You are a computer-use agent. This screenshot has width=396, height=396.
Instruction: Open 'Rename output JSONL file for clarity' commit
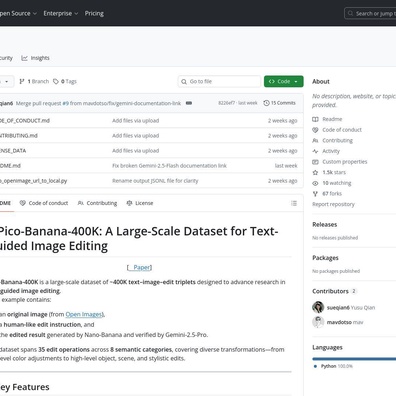(155, 181)
